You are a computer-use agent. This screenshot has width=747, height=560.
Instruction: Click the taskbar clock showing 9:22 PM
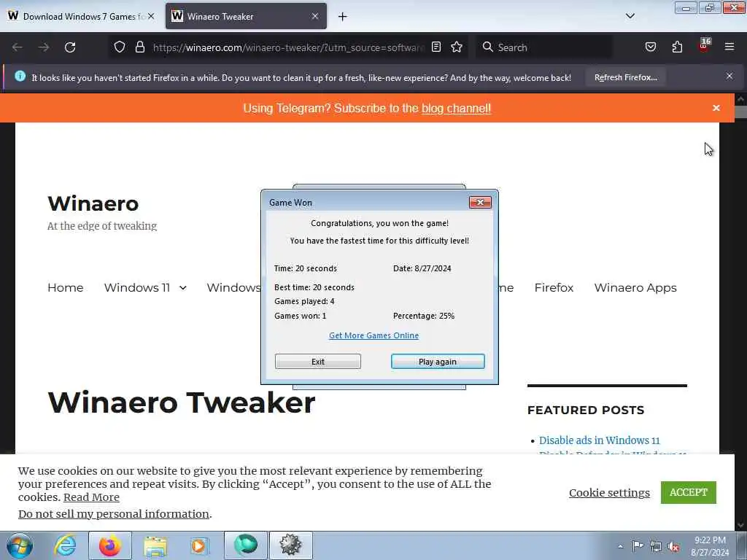(710, 546)
